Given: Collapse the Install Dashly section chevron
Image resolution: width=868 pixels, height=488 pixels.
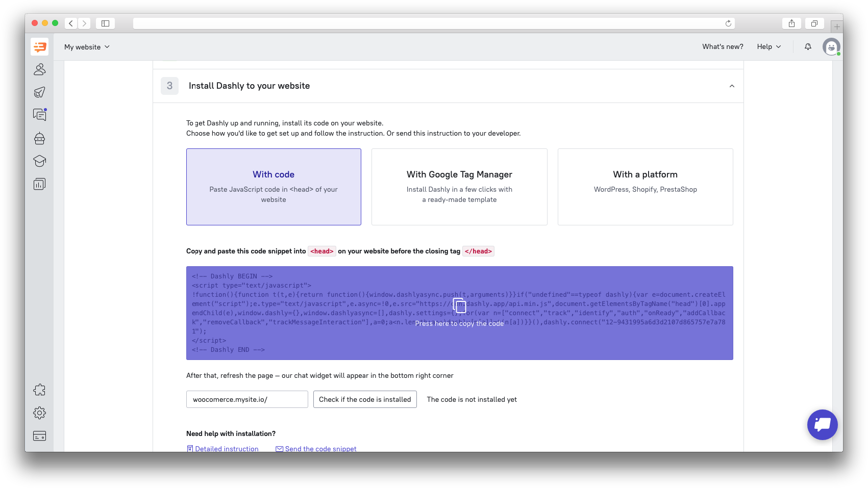Looking at the screenshot, I should [x=732, y=86].
